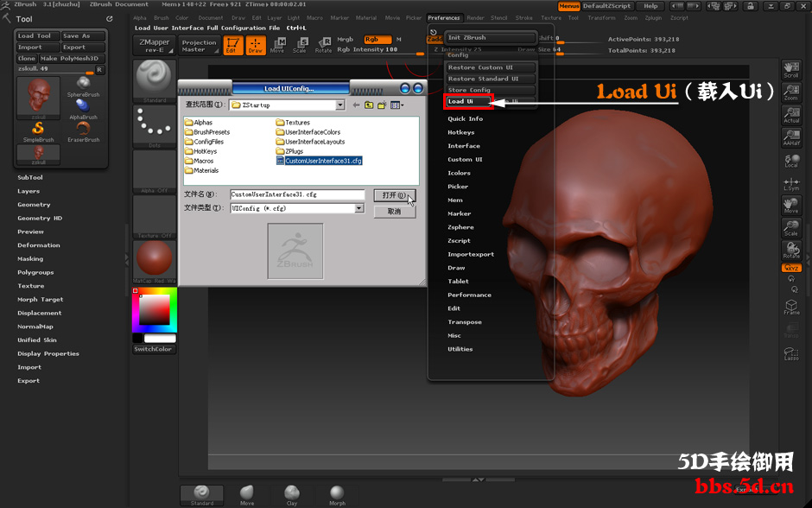Select the Rotate transform icon in top shelf

(323, 46)
